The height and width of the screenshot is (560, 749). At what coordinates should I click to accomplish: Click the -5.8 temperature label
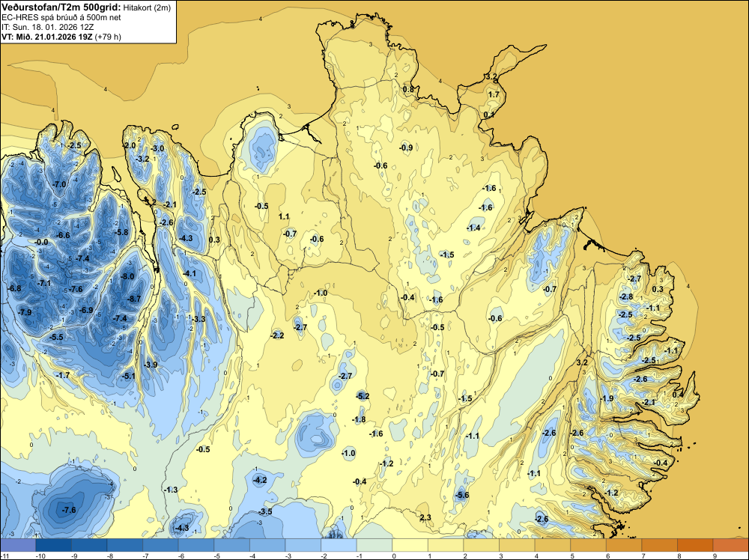tap(121, 233)
